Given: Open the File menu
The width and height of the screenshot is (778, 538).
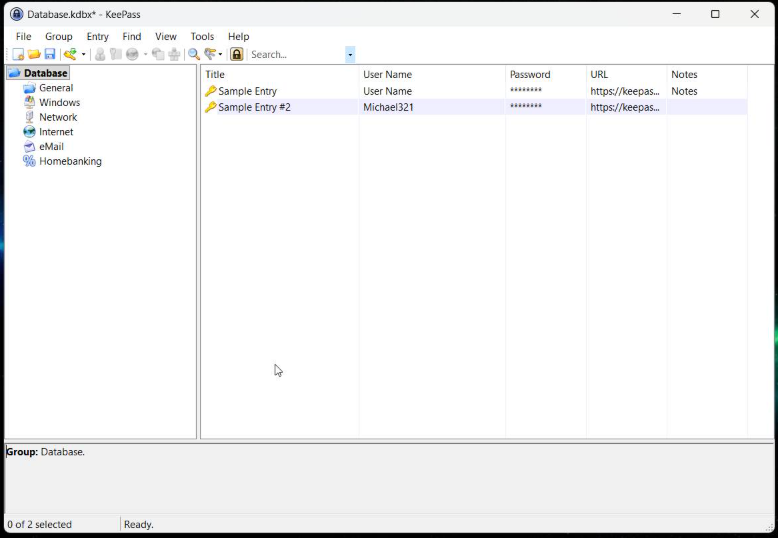Looking at the screenshot, I should click(23, 36).
